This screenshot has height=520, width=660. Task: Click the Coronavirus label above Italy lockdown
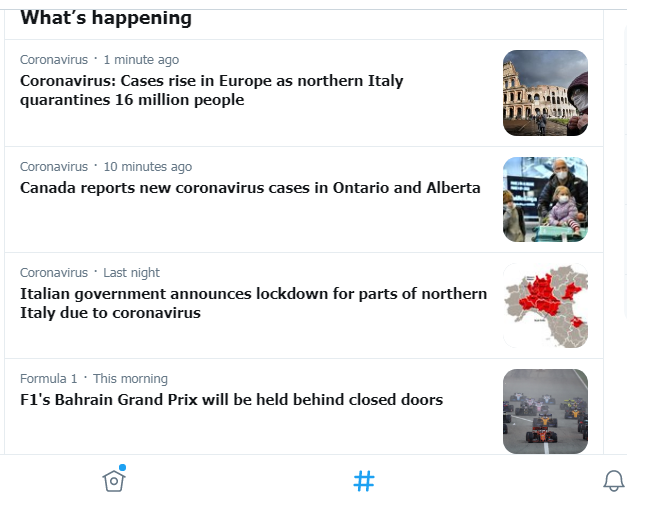coord(54,273)
